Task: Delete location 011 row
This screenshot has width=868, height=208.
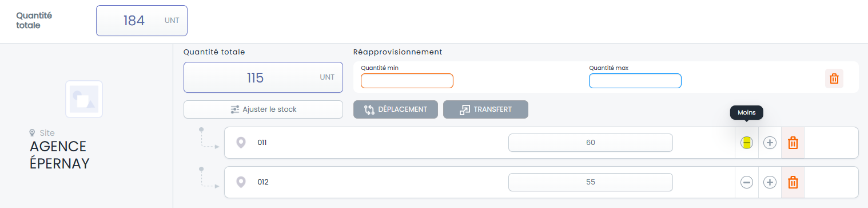Action: (x=793, y=143)
